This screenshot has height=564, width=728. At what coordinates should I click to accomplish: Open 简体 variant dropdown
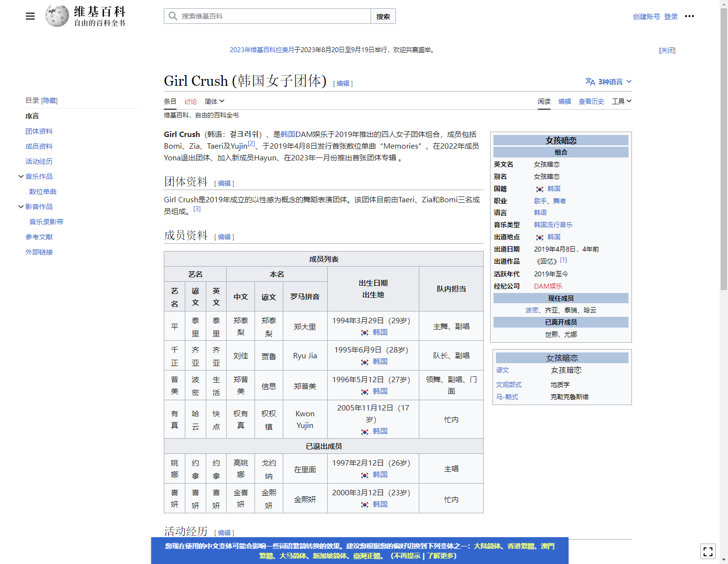pos(215,101)
